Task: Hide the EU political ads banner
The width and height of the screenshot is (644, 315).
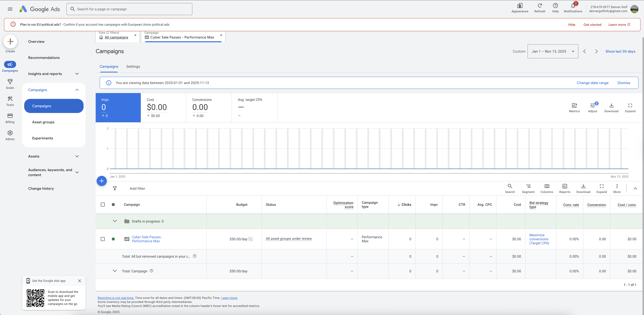Action: click(x=571, y=25)
